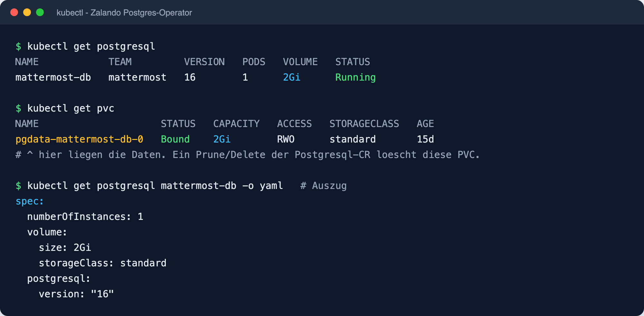Click the line 'numberOfInstances: 1'

85,217
